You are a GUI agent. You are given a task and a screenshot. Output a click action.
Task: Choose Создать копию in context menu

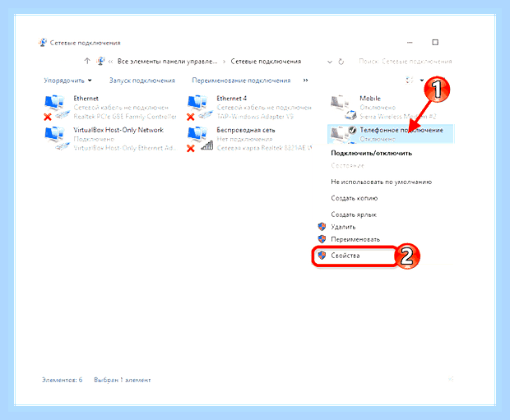point(355,198)
